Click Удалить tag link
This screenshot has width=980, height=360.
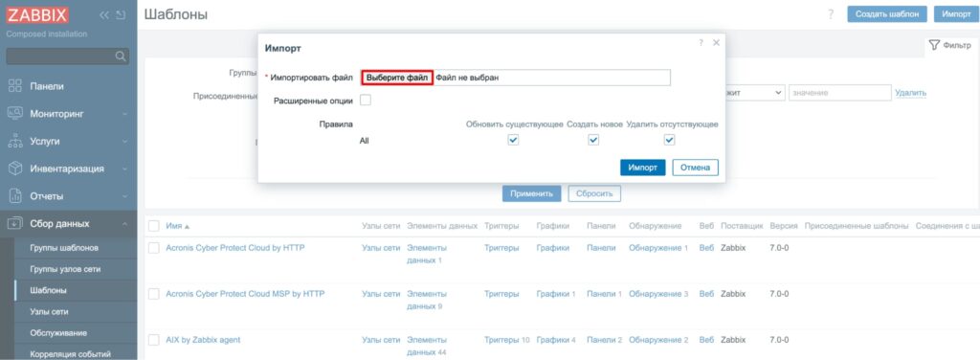911,93
